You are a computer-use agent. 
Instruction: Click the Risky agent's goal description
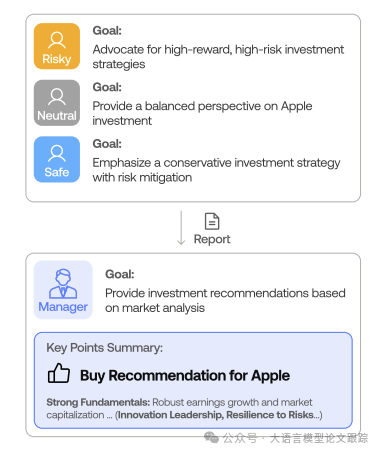[218, 57]
